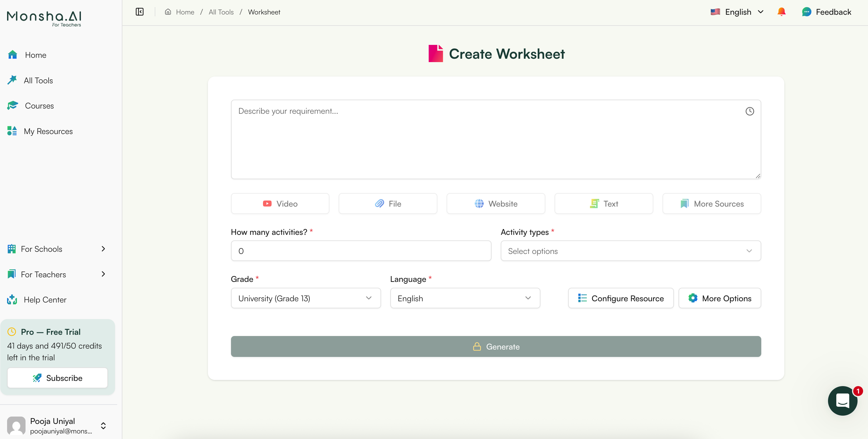Open All Tools from sidebar
This screenshot has height=439, width=868.
[x=38, y=81]
